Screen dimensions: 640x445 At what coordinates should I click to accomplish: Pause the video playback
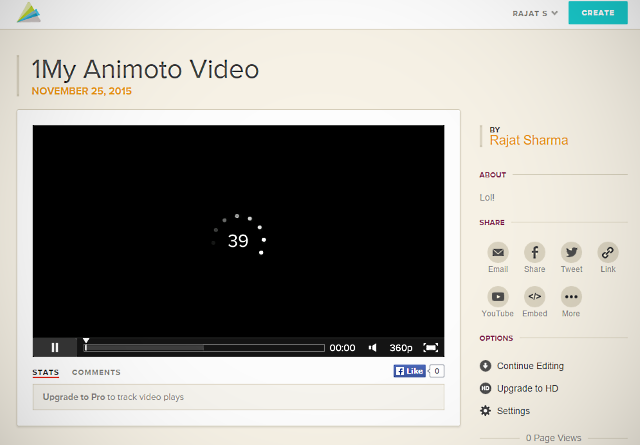(x=55, y=347)
